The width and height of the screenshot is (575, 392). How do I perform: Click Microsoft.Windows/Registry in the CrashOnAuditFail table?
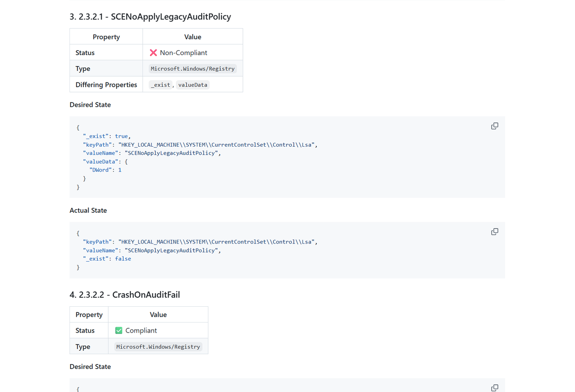pyautogui.click(x=158, y=347)
